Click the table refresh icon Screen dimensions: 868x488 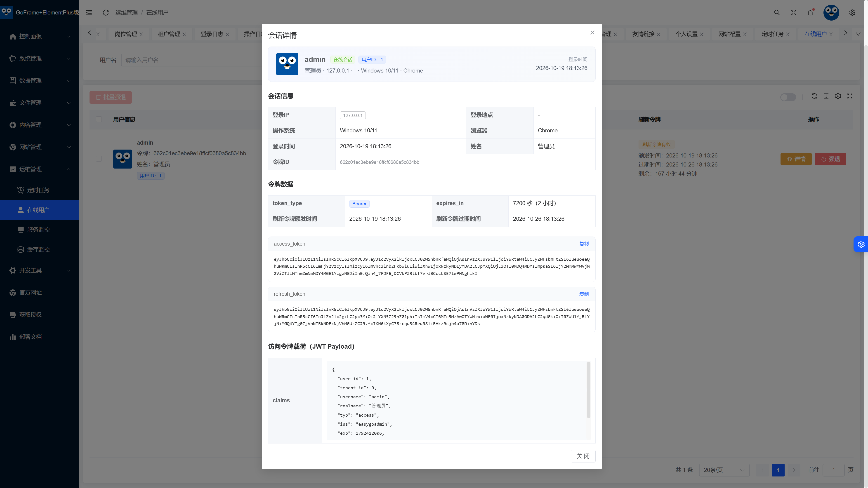tap(814, 96)
